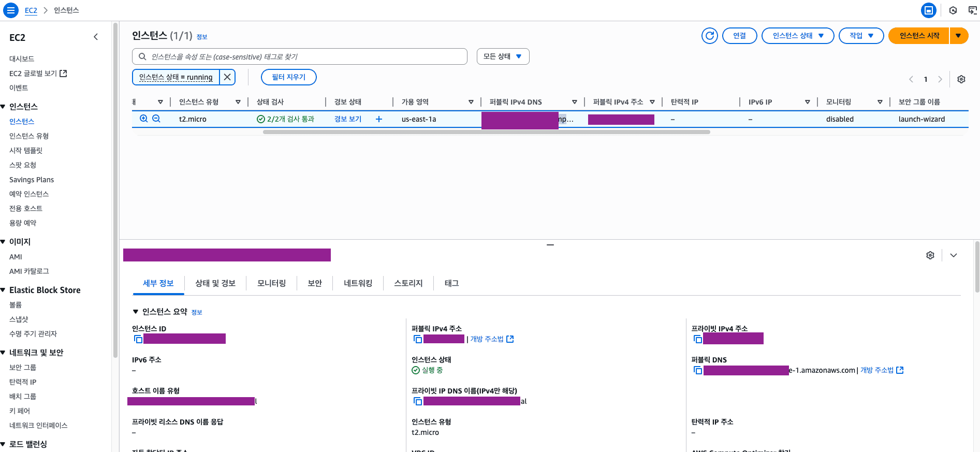Sort by 퍼블릭 IPv4 DNS column
Viewport: 980px width, 452px height.
[x=575, y=102]
